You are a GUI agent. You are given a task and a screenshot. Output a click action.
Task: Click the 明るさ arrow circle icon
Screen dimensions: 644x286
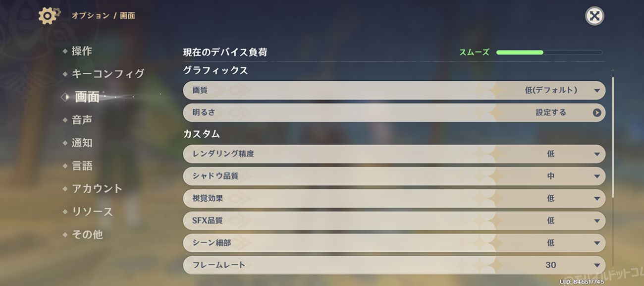(596, 113)
